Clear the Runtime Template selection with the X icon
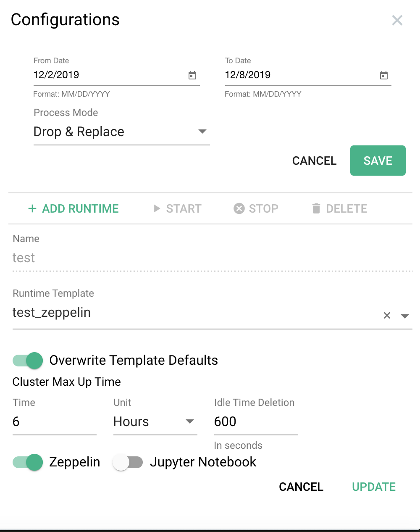The image size is (420, 532). point(387,315)
